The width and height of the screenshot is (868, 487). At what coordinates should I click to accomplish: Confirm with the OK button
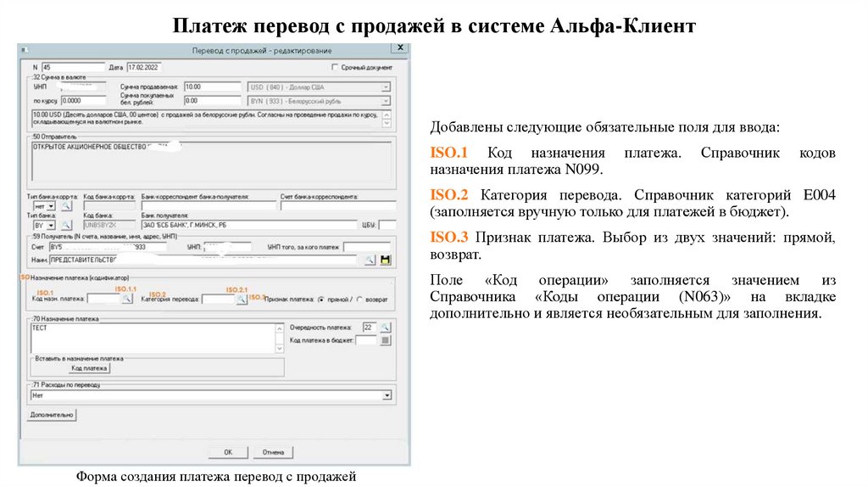pyautogui.click(x=228, y=453)
